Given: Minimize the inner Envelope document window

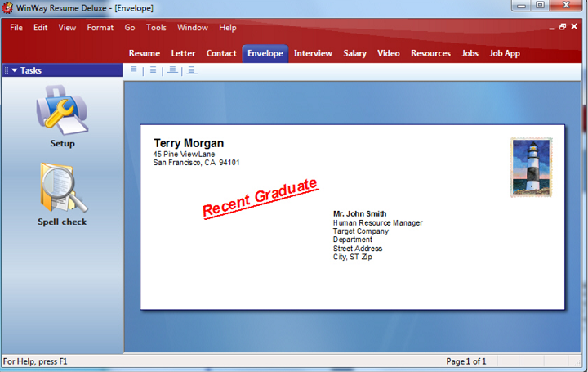Looking at the screenshot, I should (551, 28).
